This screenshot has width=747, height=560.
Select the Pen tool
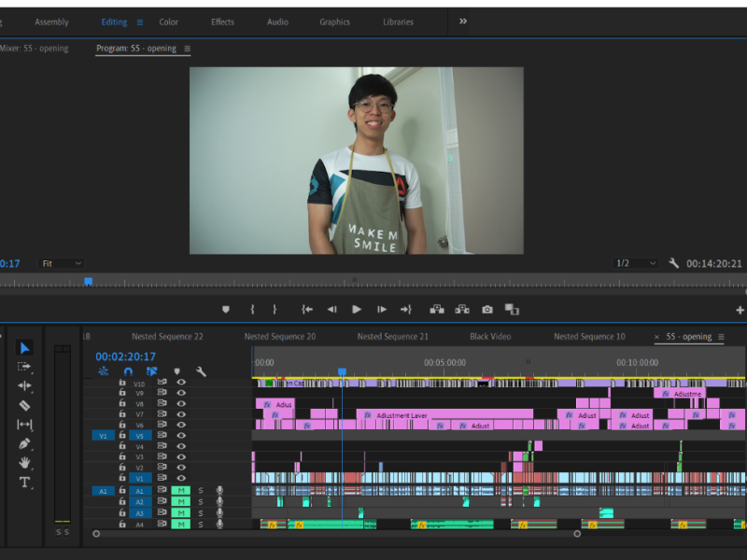click(25, 444)
